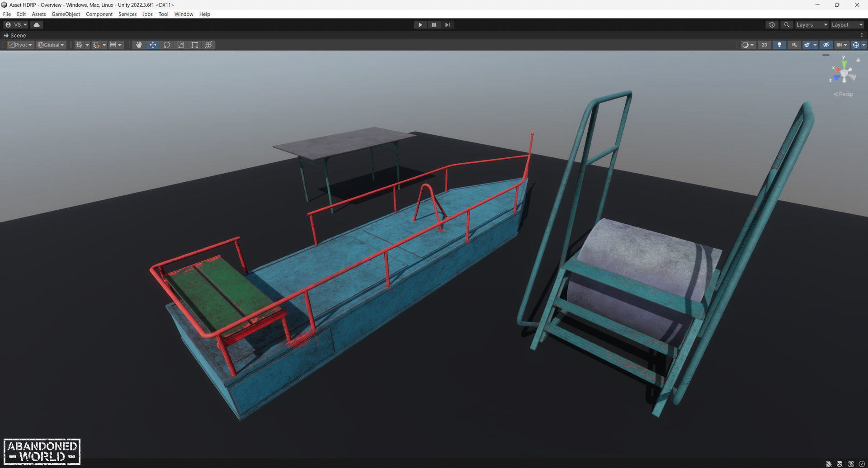Screen dimensions: 868x468
Task: Expand scene effects options arrow
Action: 815,45
